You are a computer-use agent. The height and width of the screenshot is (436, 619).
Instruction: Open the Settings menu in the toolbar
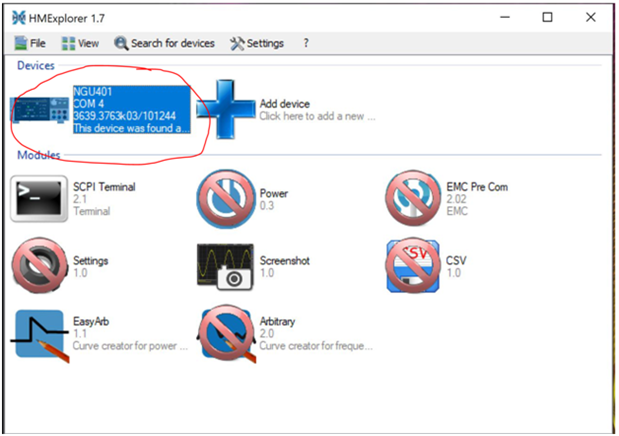point(257,43)
